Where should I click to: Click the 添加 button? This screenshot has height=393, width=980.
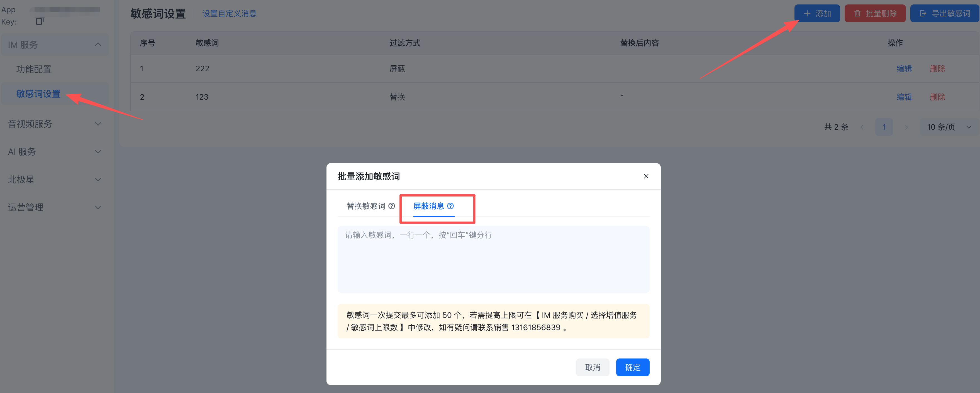point(817,14)
